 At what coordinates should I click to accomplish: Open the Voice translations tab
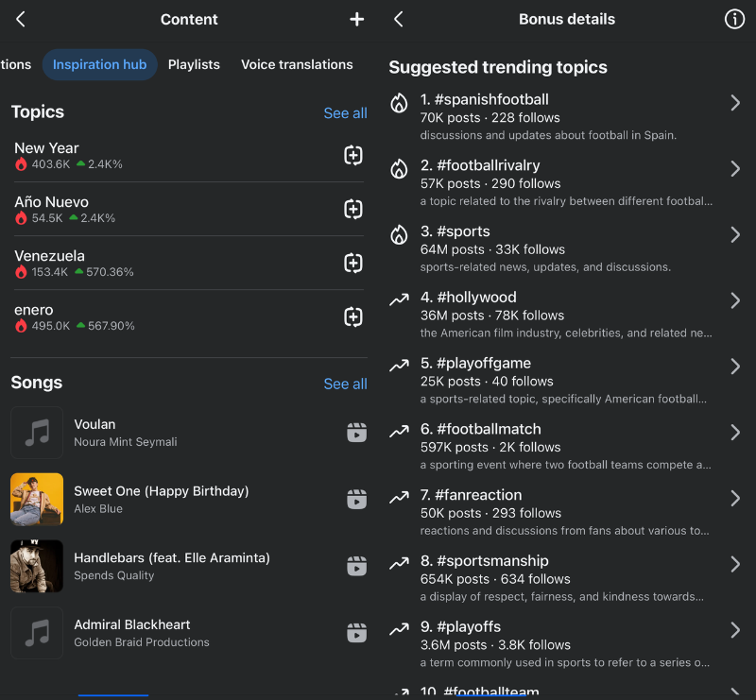click(x=297, y=65)
